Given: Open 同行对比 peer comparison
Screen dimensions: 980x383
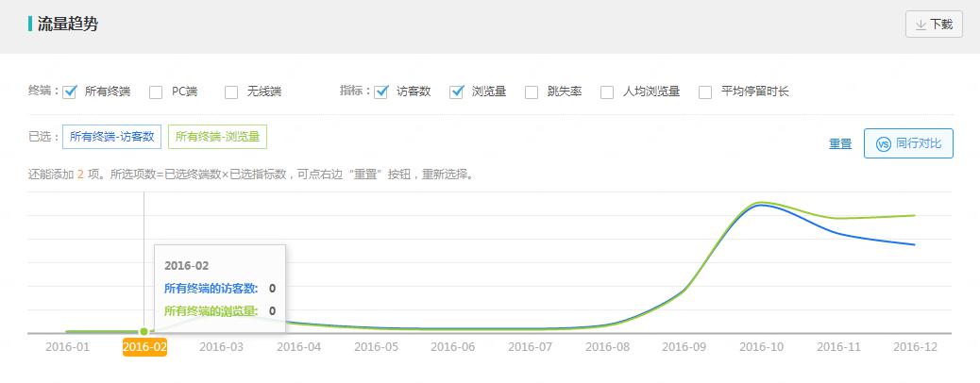Looking at the screenshot, I should (x=908, y=144).
